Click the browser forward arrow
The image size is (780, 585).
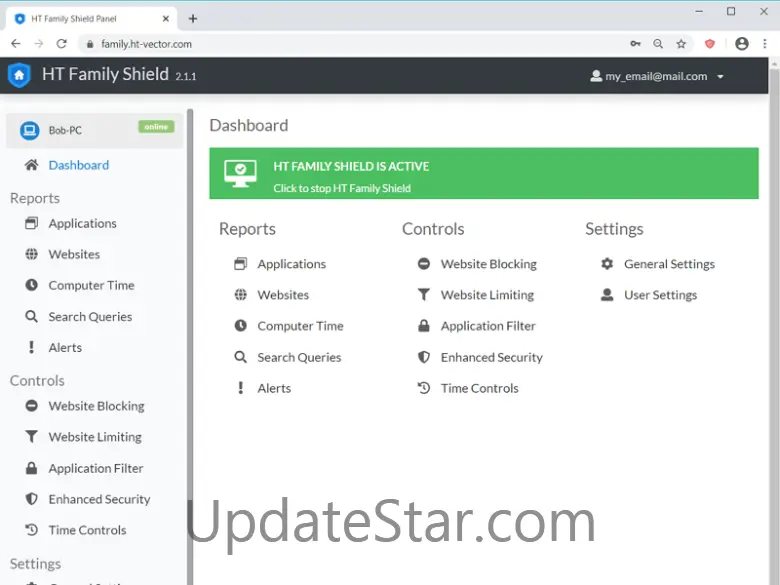click(x=39, y=44)
